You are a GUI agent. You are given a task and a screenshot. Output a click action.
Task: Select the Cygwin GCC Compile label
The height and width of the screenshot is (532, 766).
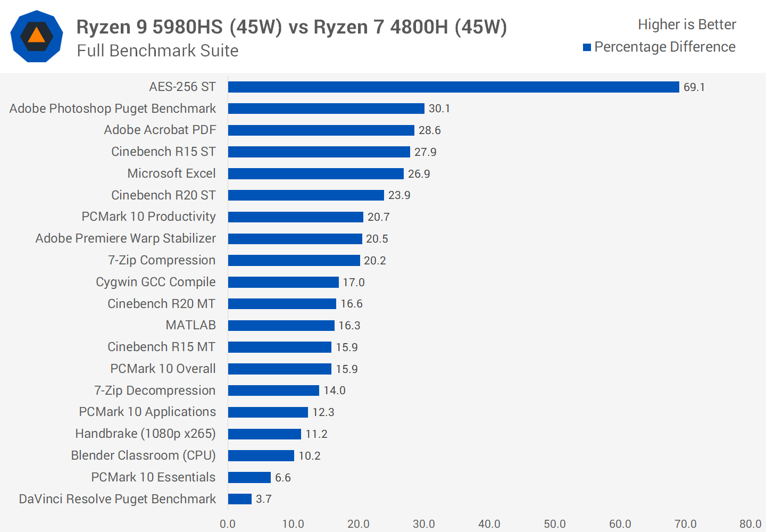pos(156,282)
